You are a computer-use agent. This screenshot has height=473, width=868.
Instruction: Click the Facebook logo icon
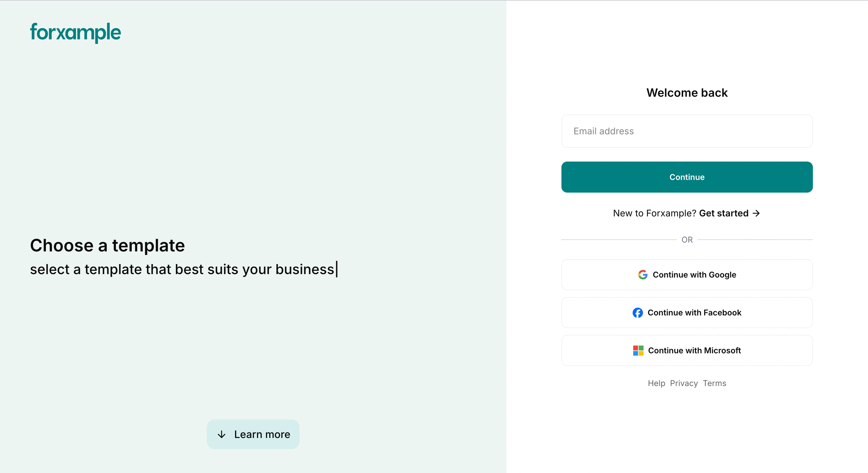coord(638,313)
